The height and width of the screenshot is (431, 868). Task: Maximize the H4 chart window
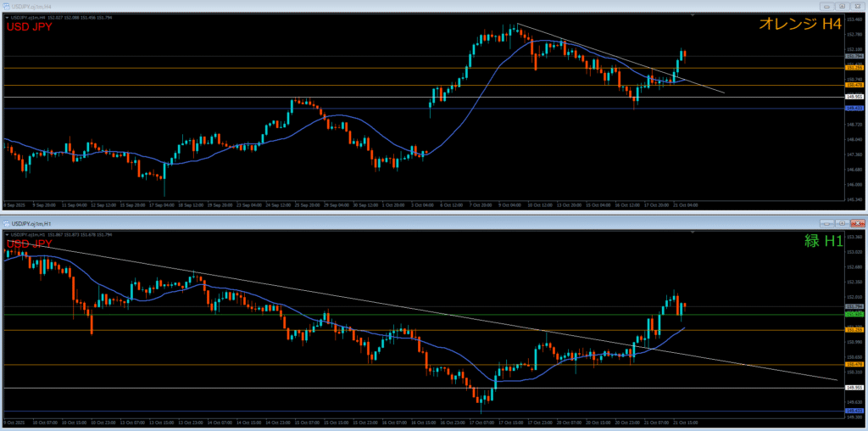click(x=841, y=6)
